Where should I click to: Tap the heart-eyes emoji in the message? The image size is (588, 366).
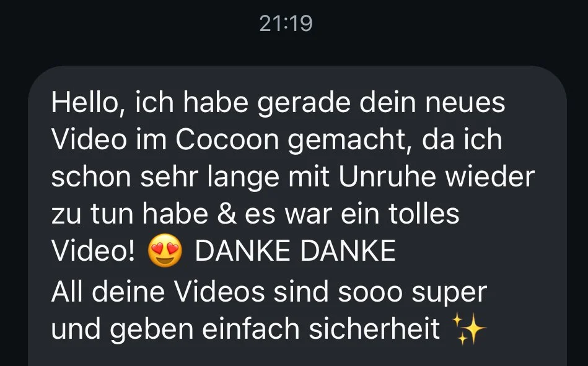[x=165, y=250]
